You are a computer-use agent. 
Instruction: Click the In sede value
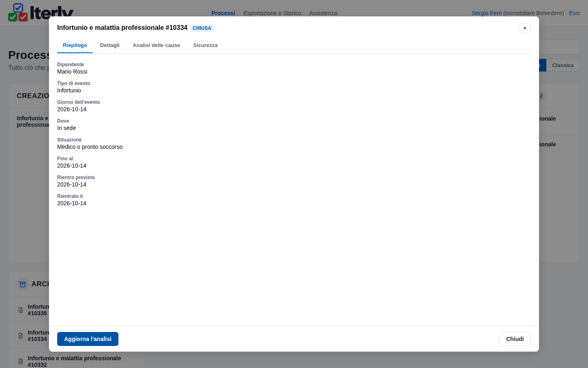click(x=67, y=128)
